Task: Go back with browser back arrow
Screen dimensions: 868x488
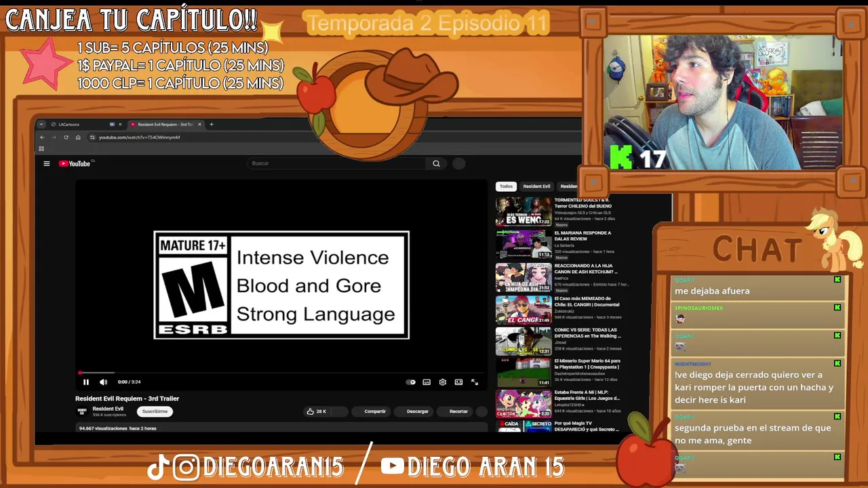Action: click(x=42, y=137)
